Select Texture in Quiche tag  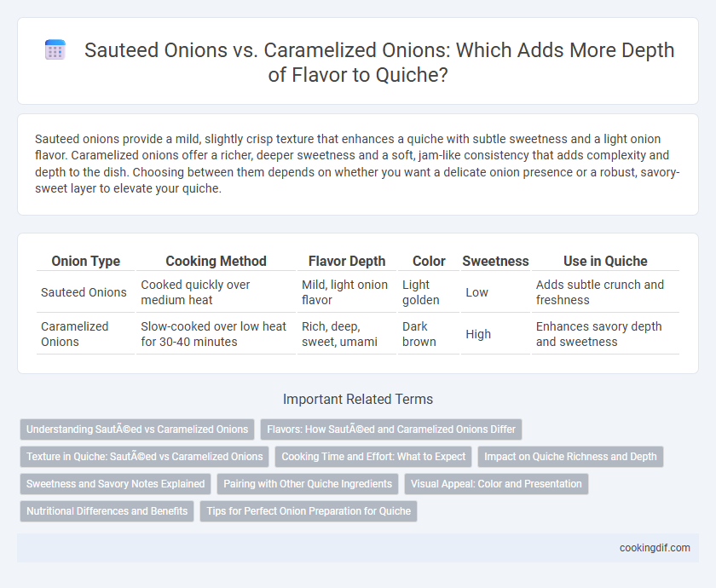click(144, 457)
